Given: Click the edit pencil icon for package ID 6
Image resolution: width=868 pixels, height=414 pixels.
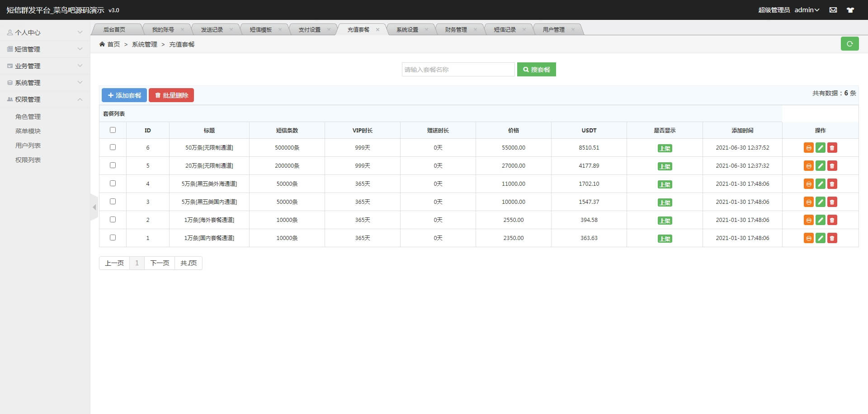Looking at the screenshot, I should coord(820,147).
